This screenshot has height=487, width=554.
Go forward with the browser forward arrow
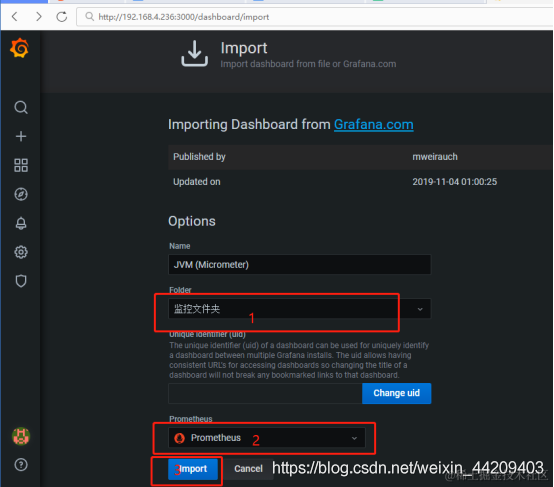pyautogui.click(x=39, y=17)
